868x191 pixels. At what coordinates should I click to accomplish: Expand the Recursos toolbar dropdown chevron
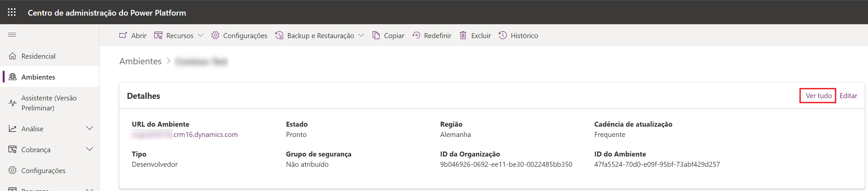(201, 35)
